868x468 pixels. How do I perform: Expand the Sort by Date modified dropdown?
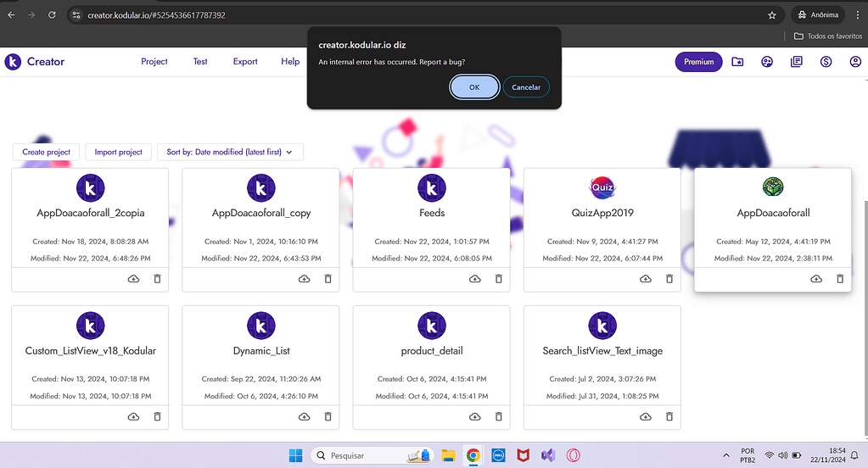click(230, 152)
